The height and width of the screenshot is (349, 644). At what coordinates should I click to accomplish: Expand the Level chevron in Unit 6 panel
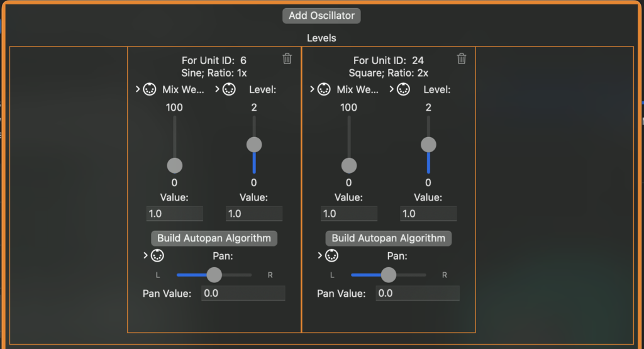(217, 89)
